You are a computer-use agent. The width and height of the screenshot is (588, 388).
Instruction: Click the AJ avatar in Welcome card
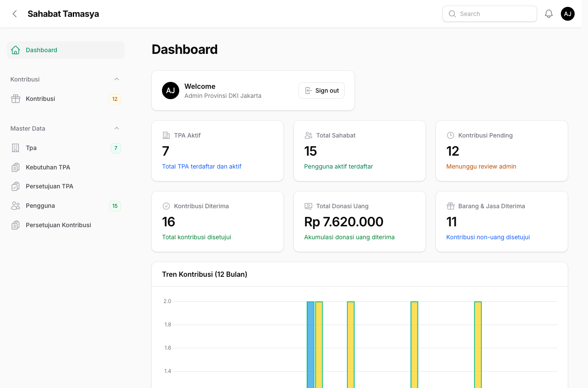point(171,91)
